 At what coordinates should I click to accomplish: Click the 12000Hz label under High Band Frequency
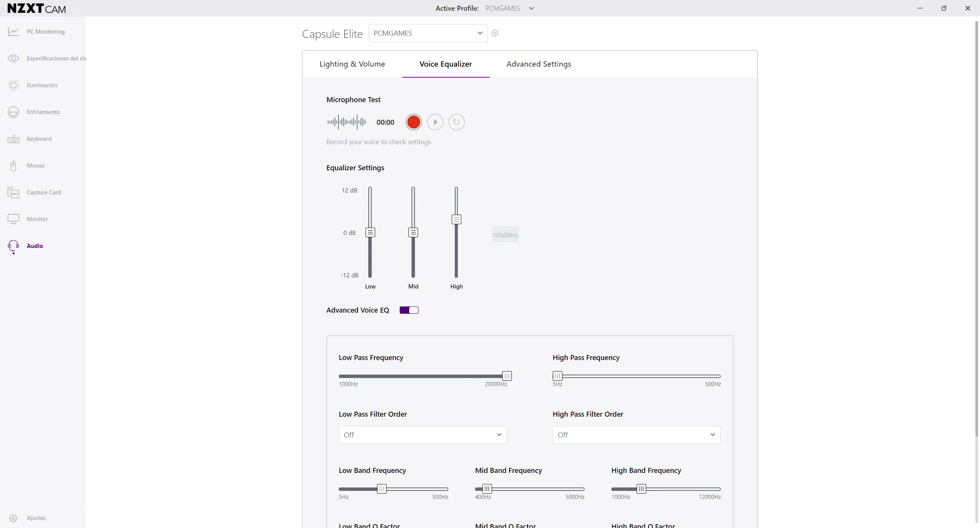pyautogui.click(x=710, y=497)
